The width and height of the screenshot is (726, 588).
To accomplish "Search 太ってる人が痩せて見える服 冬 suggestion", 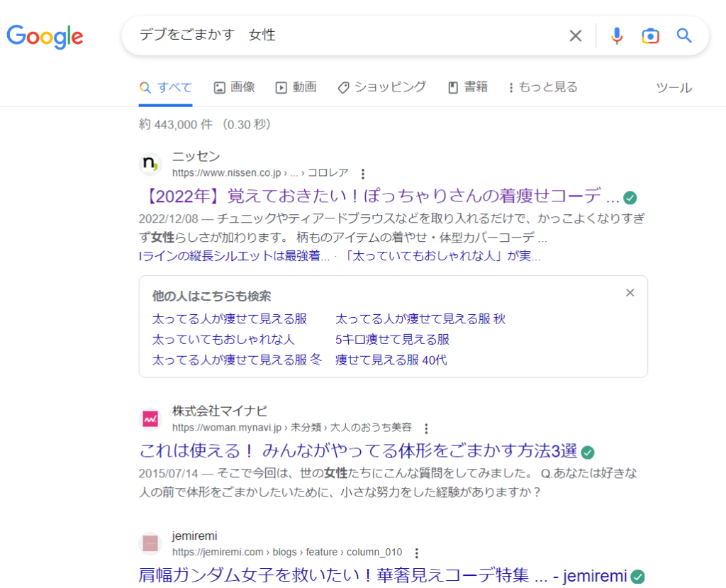I will tap(237, 360).
